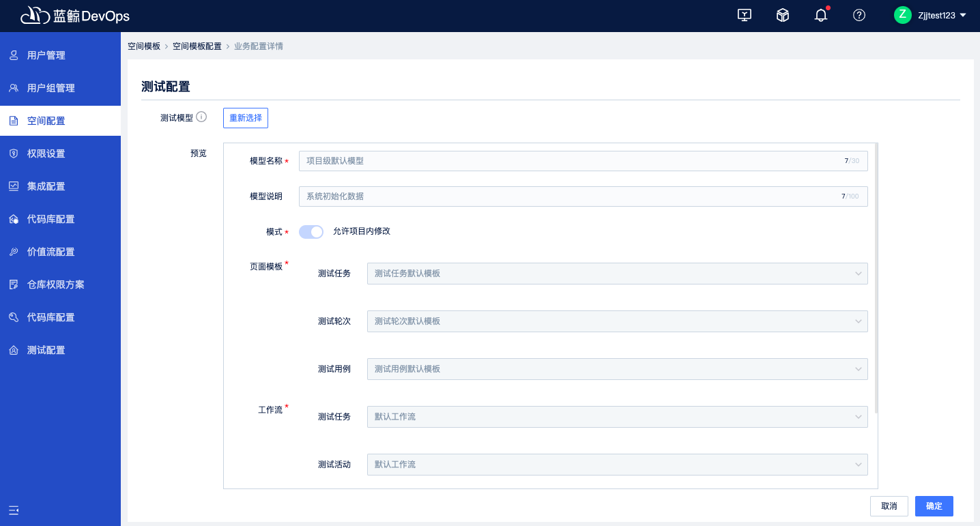Screen dimensions: 980x526
Task: Click the 业务配置详情 breadcrumb text
Action: coord(259,46)
